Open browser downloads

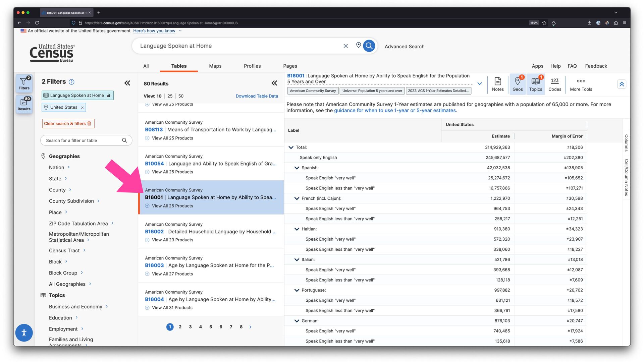[x=589, y=23]
